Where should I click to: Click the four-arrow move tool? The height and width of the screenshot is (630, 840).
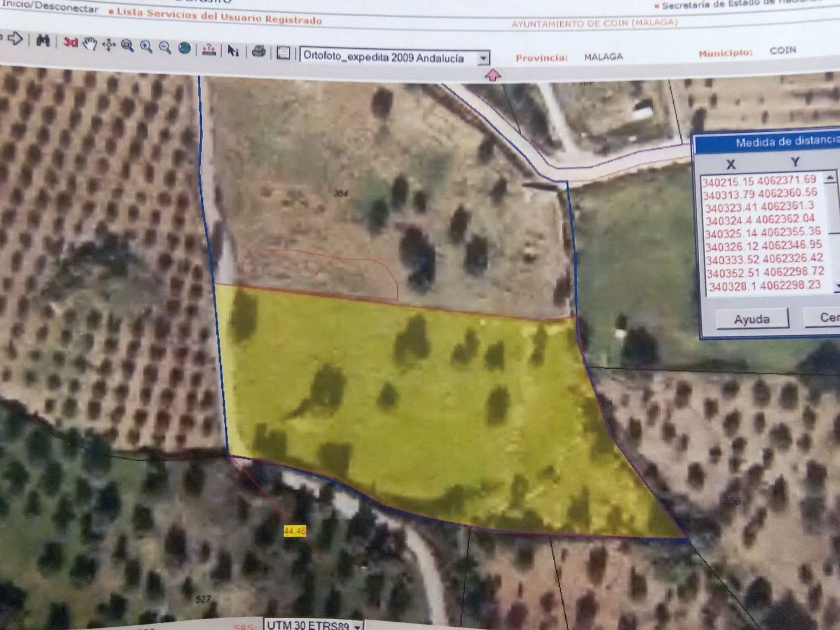pos(109,45)
